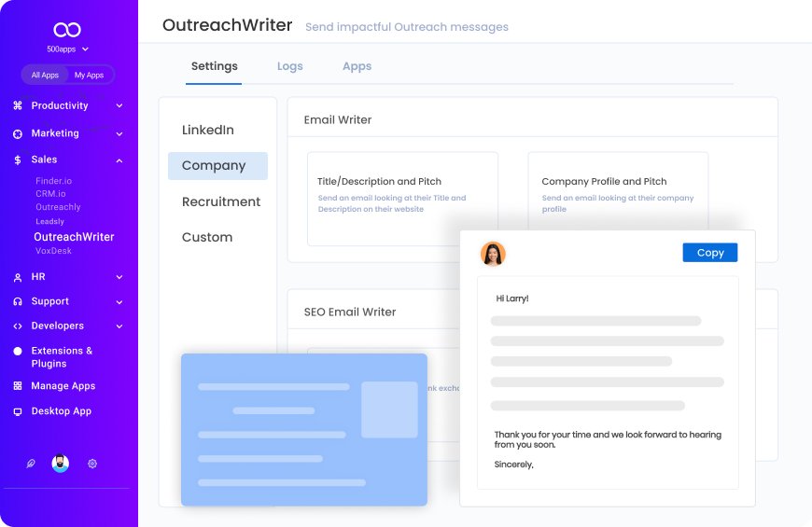Viewport: 812px width, 527px height.
Task: Select the Title/Description and Pitch card
Action: click(x=402, y=199)
